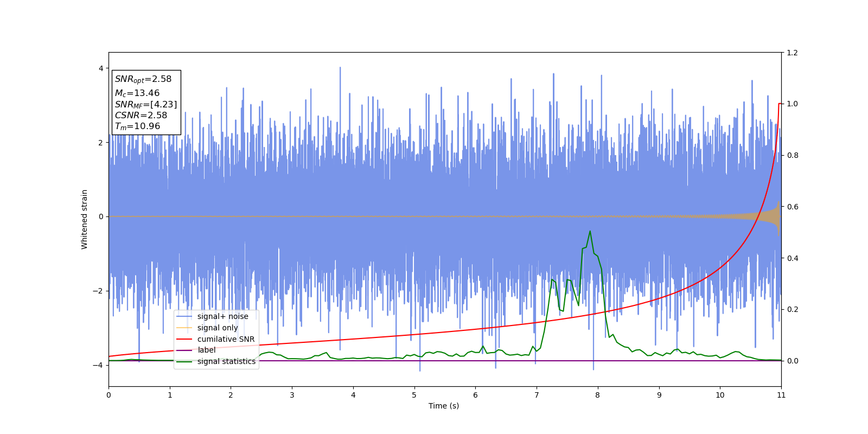Click the x-axis tick label 8
This screenshot has width=868, height=434.
598,395
